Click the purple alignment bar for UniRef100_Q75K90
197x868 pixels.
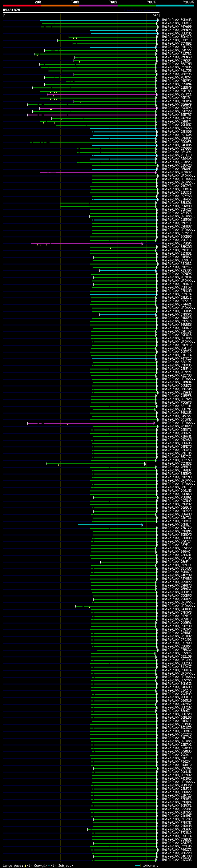pos(87,244)
